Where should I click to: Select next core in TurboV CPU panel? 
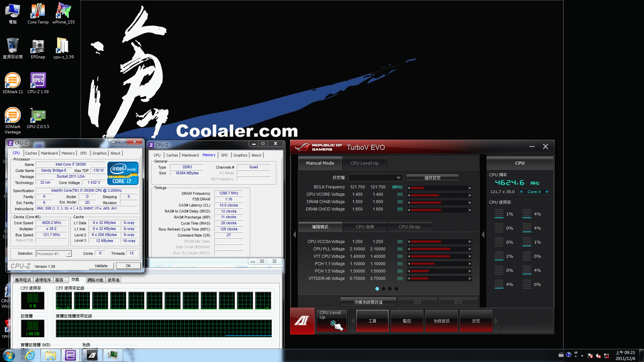pyautogui.click(x=547, y=192)
